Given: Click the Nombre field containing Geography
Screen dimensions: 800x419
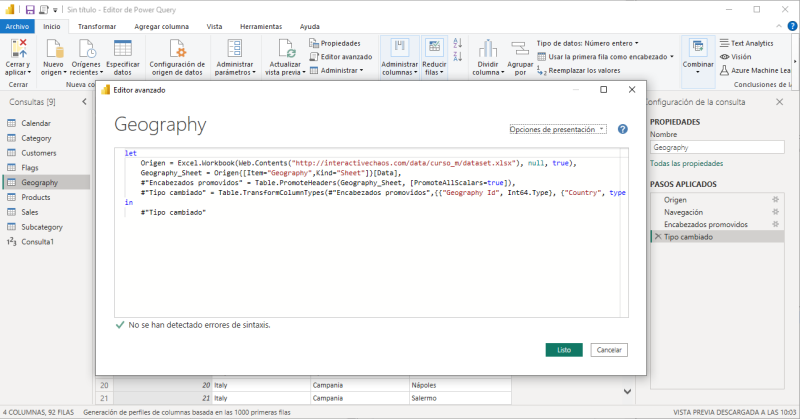Looking at the screenshot, I should point(717,147).
